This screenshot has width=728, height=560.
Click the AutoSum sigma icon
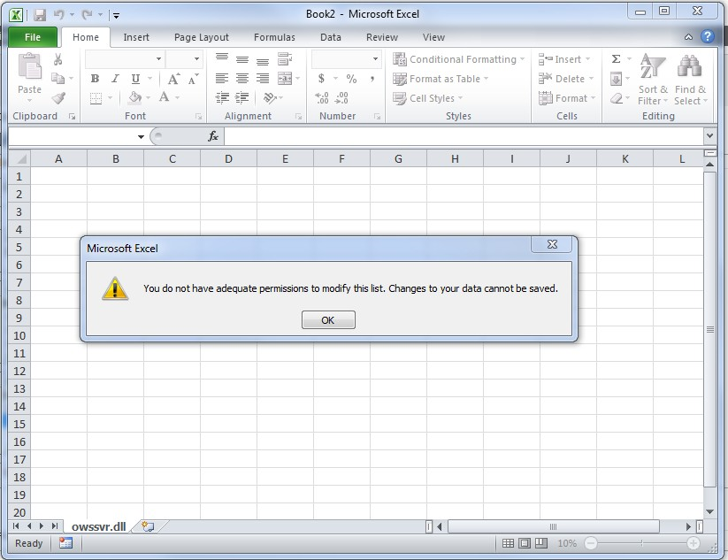[617, 59]
